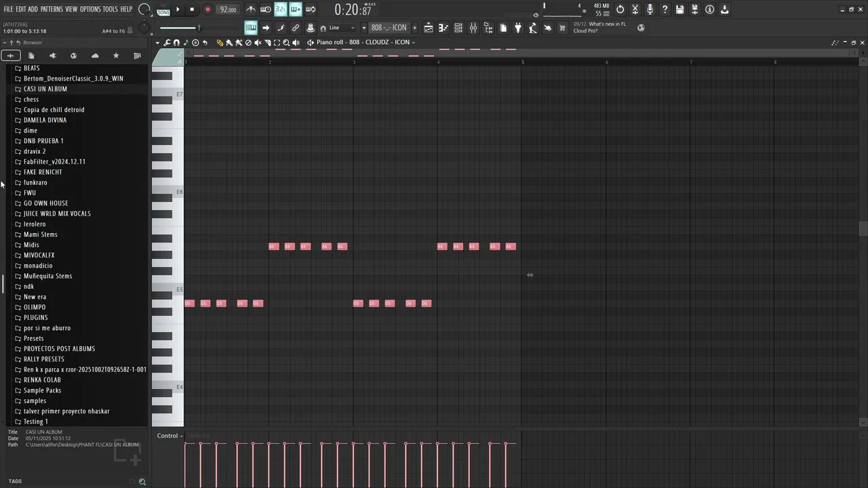
Task: Open the project info icon
Action: click(709, 9)
